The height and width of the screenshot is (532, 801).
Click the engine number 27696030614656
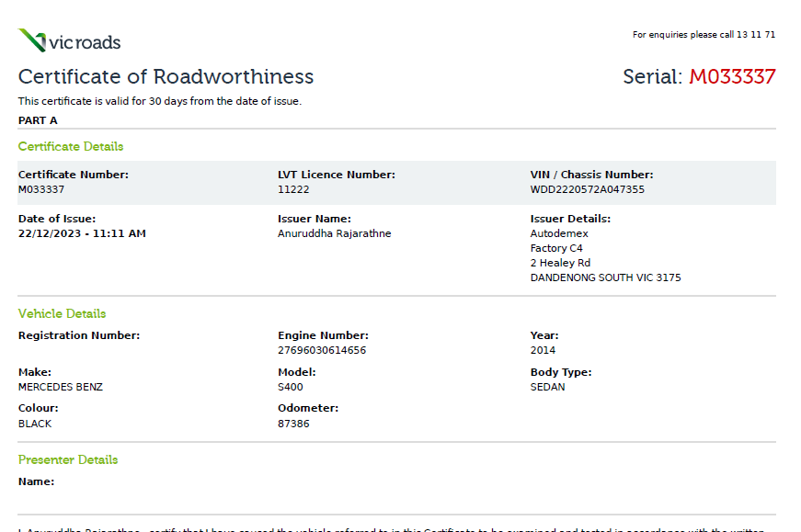(322, 350)
